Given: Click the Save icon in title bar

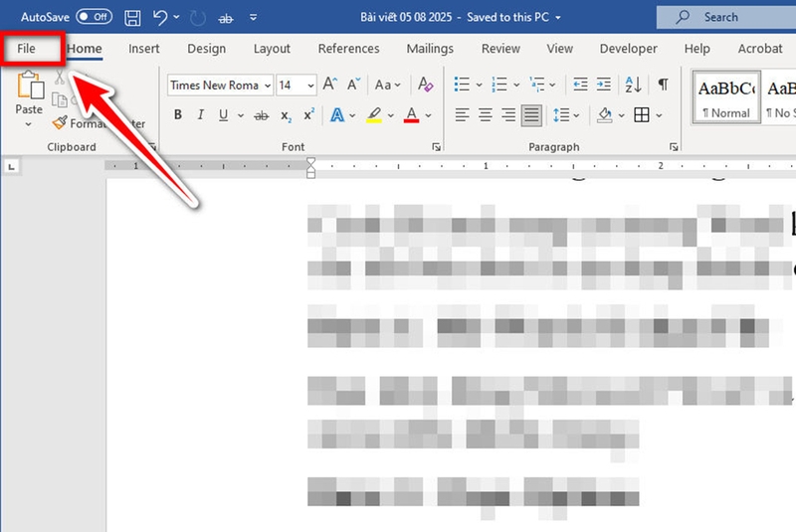Looking at the screenshot, I should [x=132, y=17].
